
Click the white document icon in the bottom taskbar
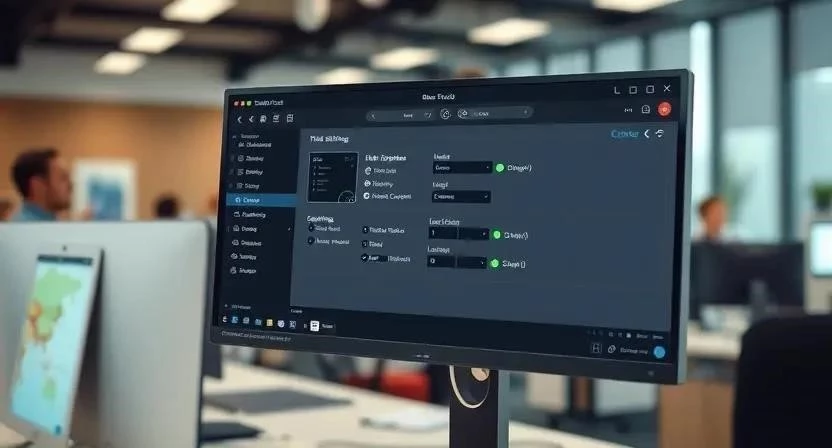314,326
